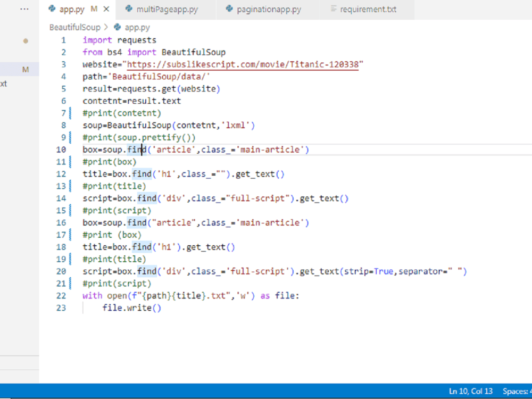Viewport: 532px width, 399px height.
Task: Switch to the app.py tab
Action: click(x=77, y=9)
